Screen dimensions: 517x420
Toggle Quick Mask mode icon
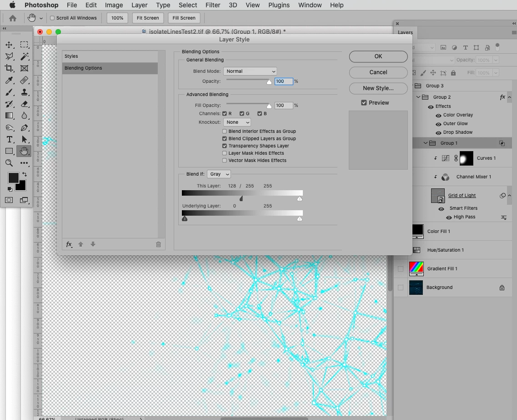[x=9, y=200]
